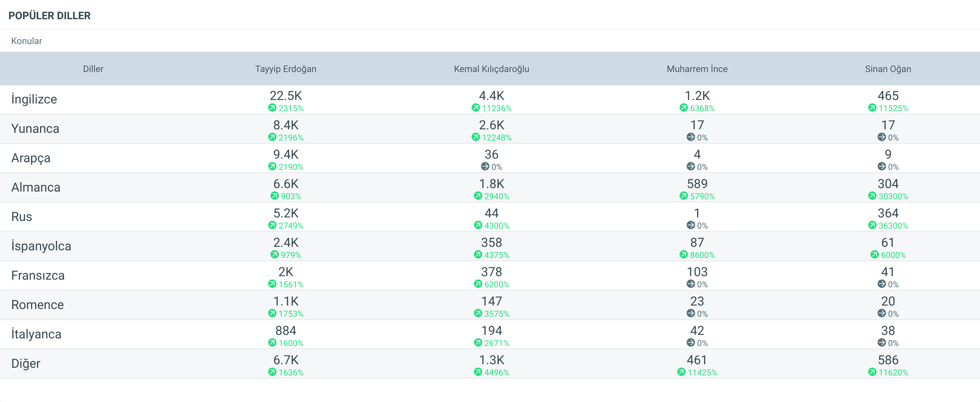Viewport: 980px width, 402px height.
Task: Click the green up-arrow icon beside 8600%
Action: [683, 254]
